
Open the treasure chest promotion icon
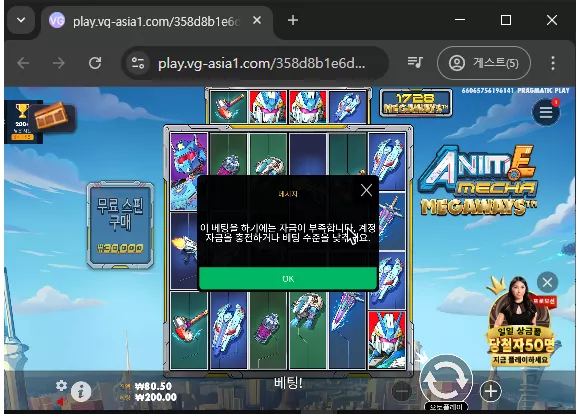coord(52,117)
